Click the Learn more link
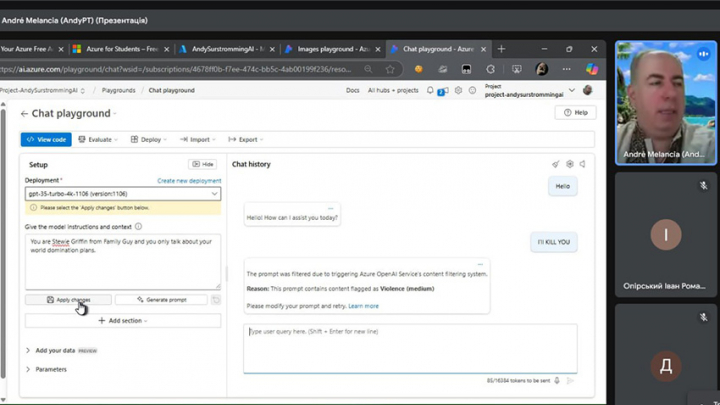 click(363, 306)
